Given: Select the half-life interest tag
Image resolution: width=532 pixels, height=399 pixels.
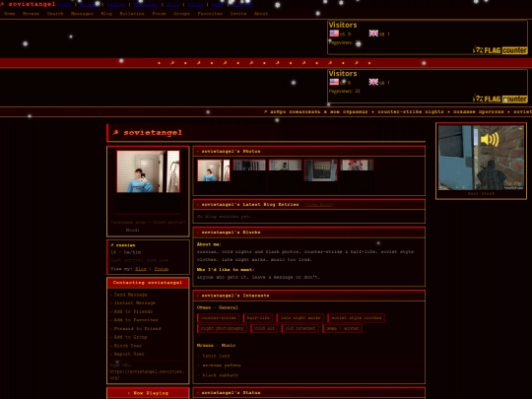Looking at the screenshot, I should click(258, 318).
